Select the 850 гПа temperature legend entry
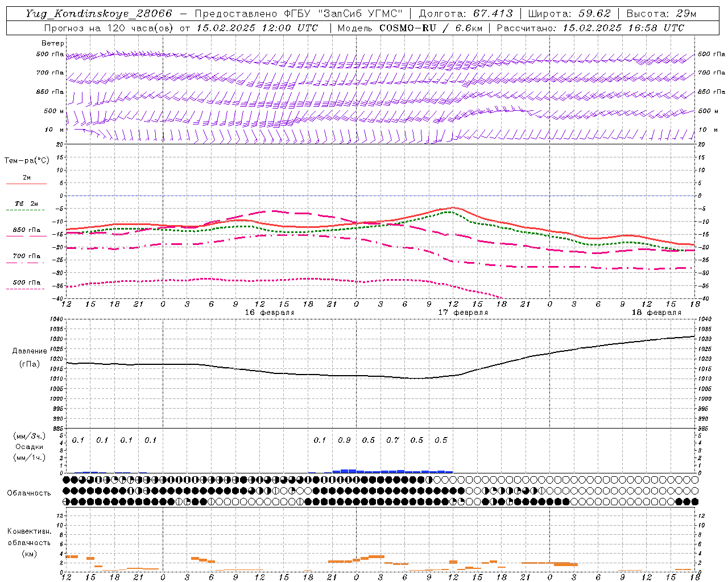 [x=26, y=230]
